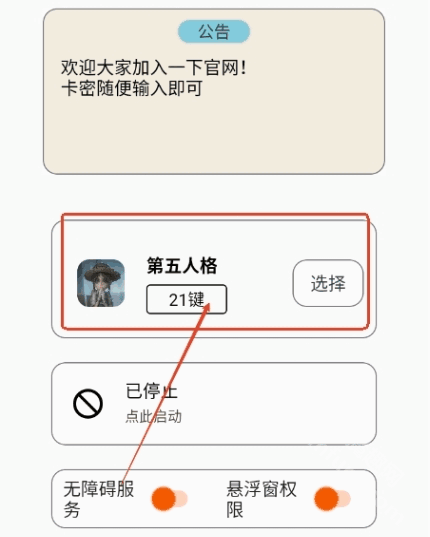
Task: Click the 选择 button
Action: 328,283
